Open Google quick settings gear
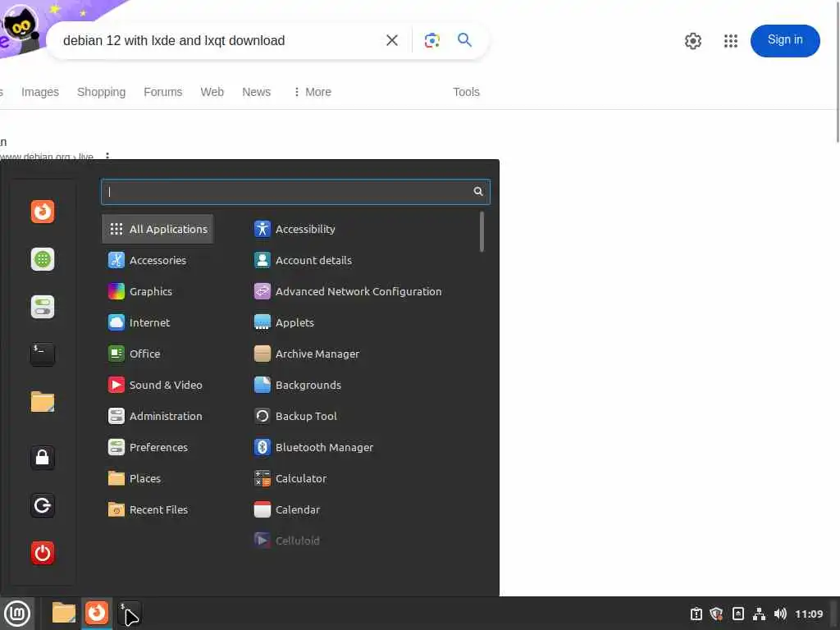 coord(693,41)
